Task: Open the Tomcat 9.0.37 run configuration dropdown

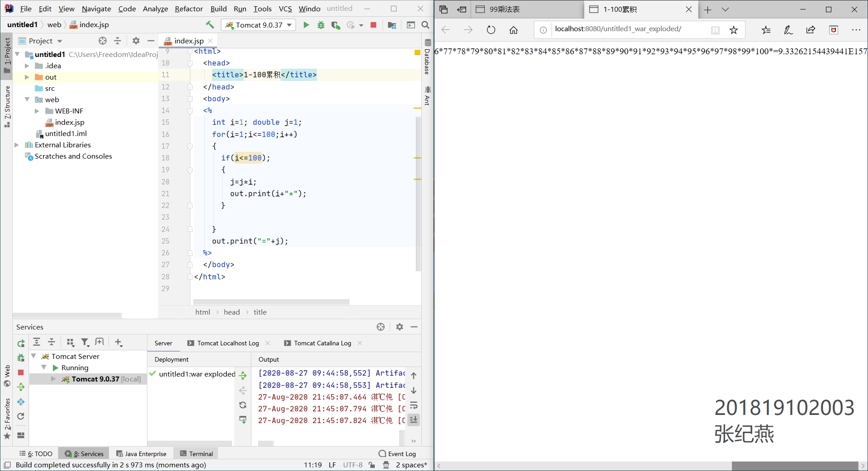Action: tap(259, 25)
